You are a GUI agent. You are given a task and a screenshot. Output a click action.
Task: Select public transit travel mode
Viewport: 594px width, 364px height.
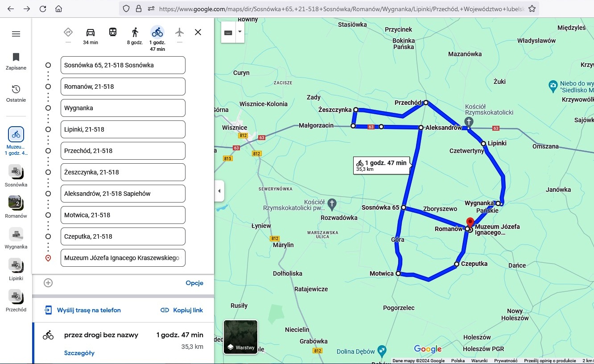pos(113,32)
